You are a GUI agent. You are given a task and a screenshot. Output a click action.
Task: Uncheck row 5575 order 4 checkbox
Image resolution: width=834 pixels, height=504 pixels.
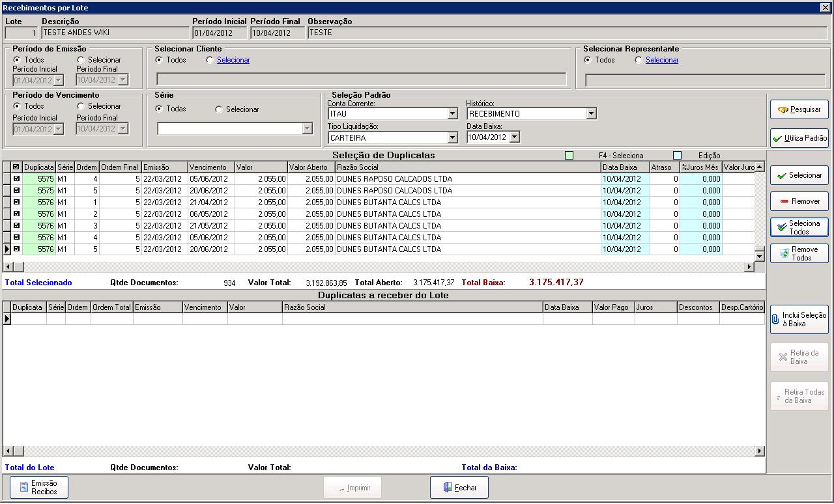16,179
